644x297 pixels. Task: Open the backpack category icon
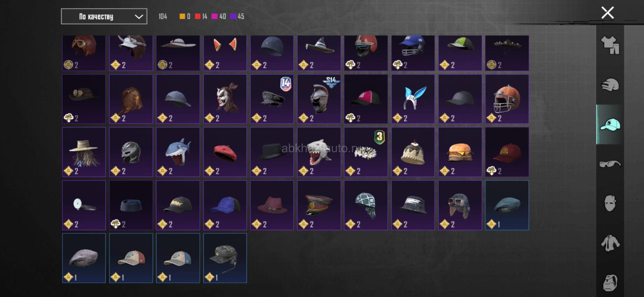click(x=610, y=283)
